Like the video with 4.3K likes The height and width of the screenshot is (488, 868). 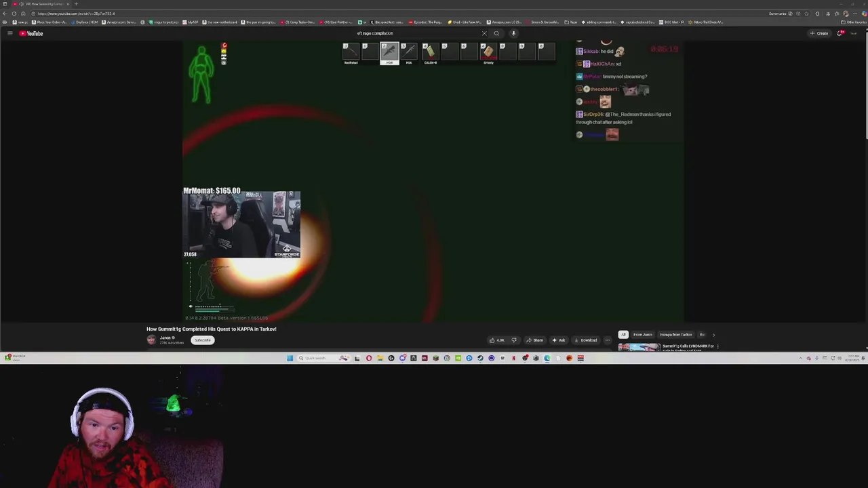click(497, 340)
